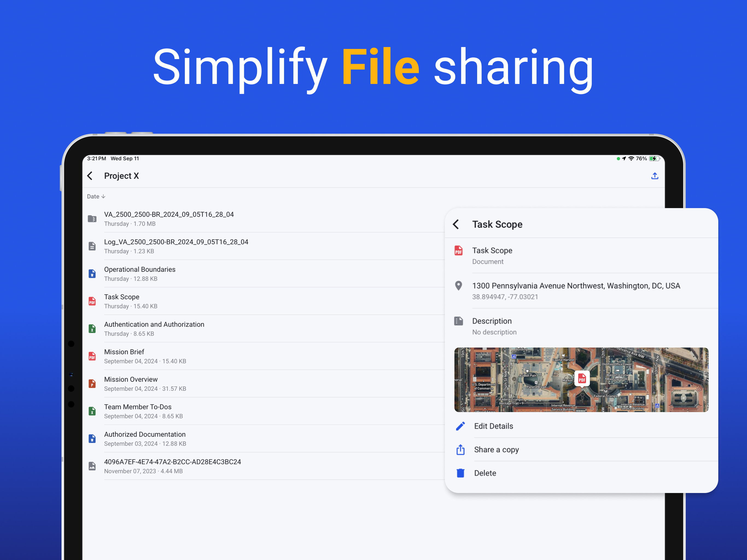Tap November 07, 2023 · 4.44 MB details

pos(143,471)
